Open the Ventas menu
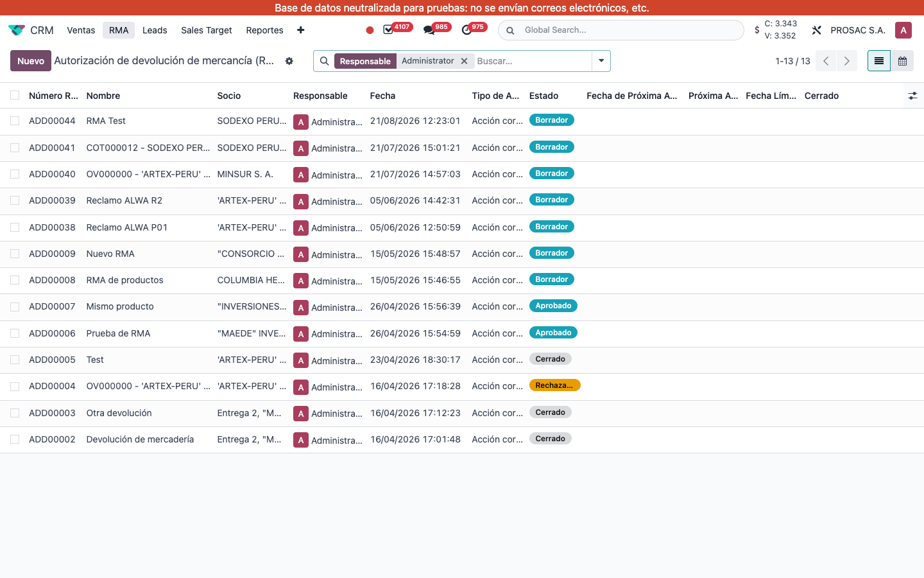 (81, 30)
